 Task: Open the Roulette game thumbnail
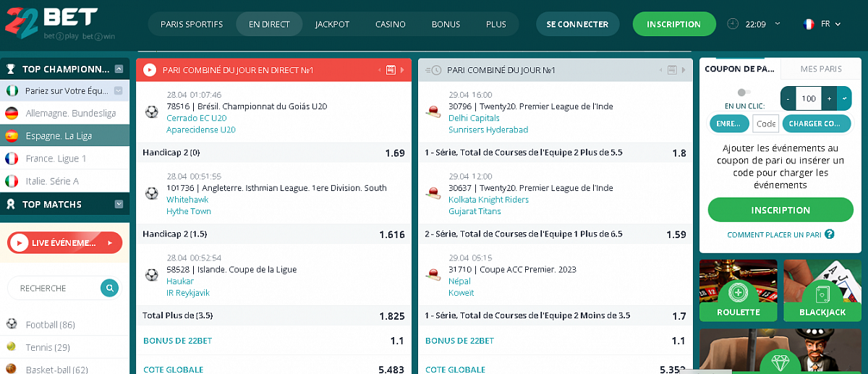coord(738,290)
